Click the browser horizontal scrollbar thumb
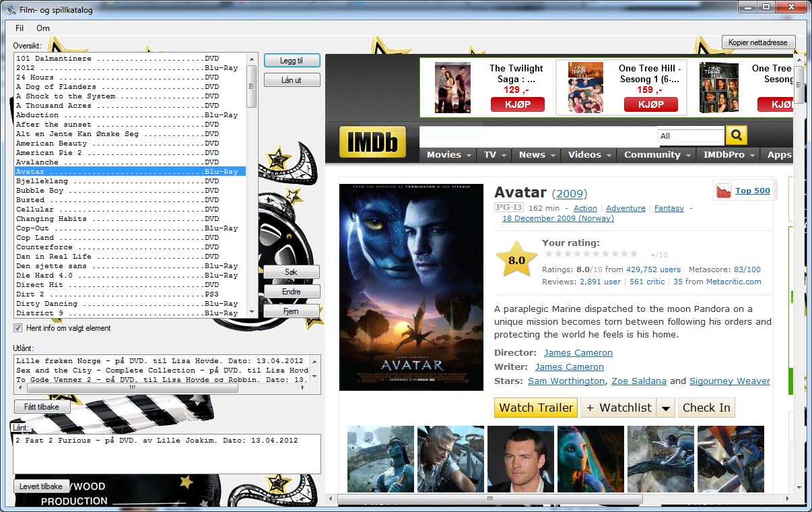Image resolution: width=812 pixels, height=512 pixels. (x=490, y=499)
